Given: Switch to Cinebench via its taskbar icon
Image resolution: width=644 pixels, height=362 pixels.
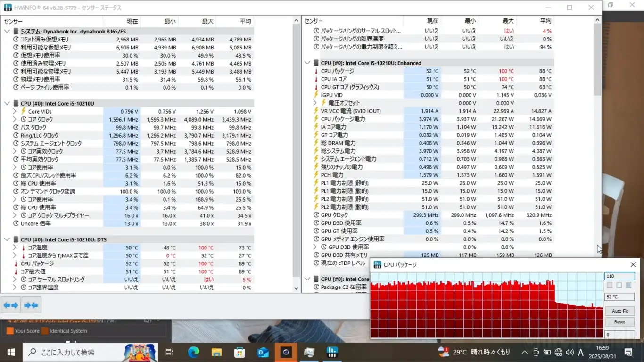Looking at the screenshot, I should [286, 352].
